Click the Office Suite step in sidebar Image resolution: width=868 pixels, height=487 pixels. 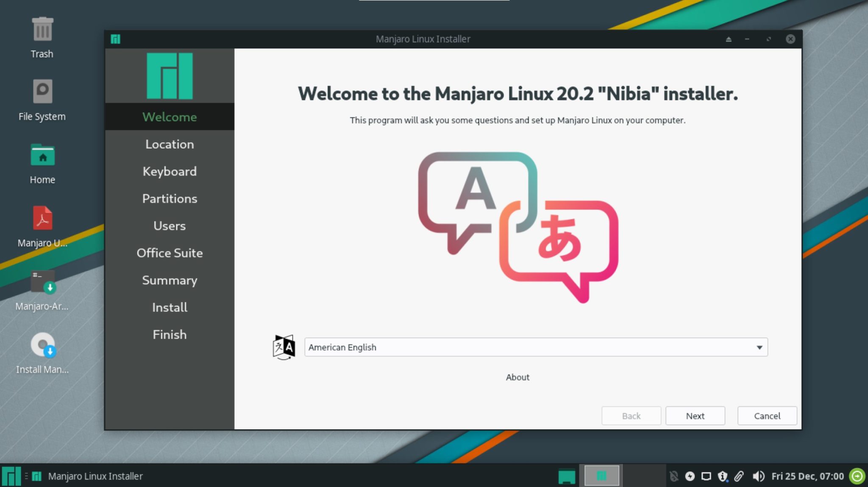169,253
